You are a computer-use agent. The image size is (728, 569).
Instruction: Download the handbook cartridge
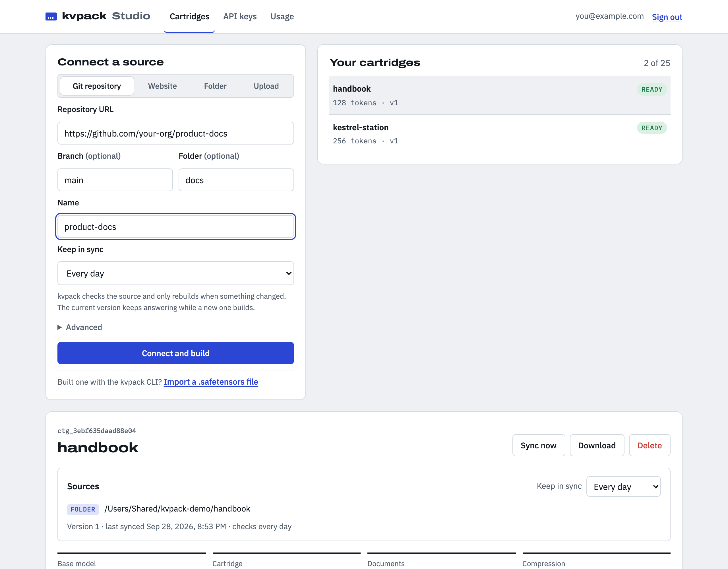pos(597,445)
